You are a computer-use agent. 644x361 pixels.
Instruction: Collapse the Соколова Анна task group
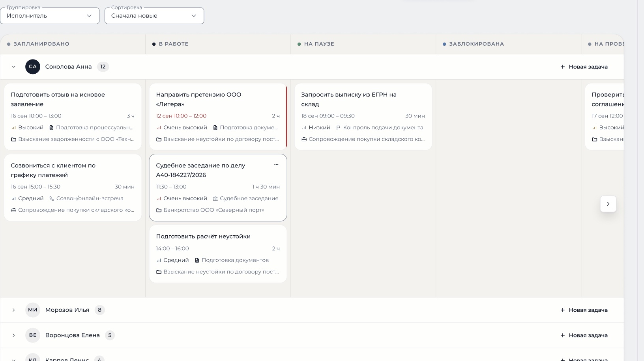pyautogui.click(x=14, y=67)
